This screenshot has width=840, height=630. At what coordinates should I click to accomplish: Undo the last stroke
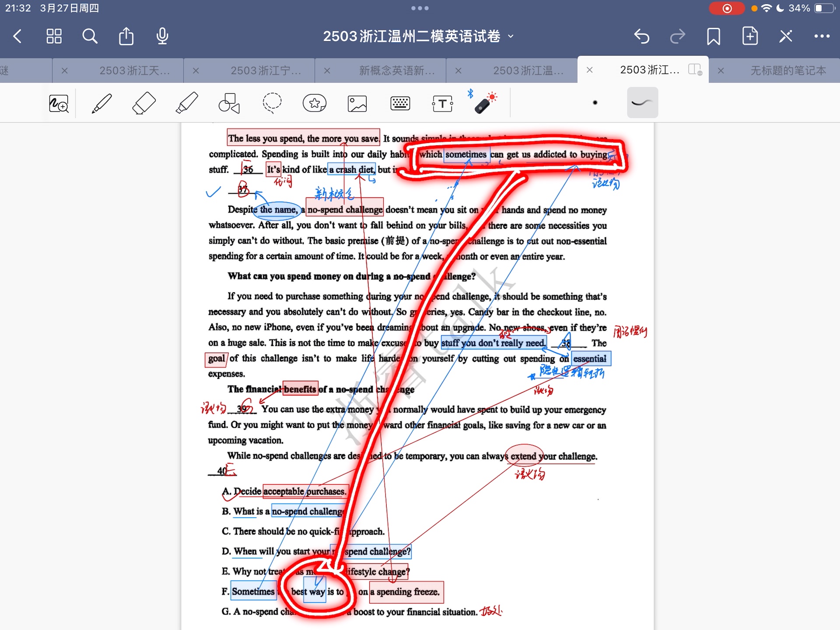coord(642,36)
